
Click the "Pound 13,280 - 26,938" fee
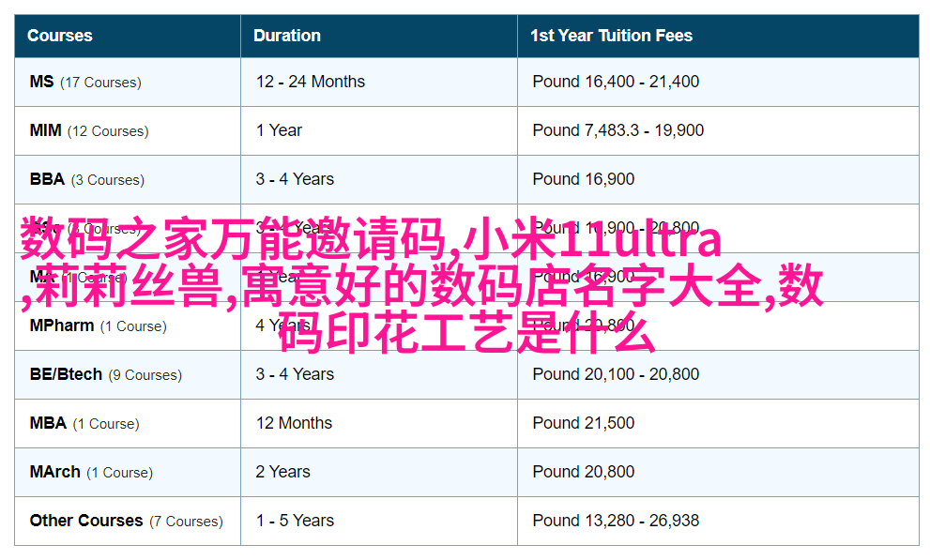[x=616, y=521]
